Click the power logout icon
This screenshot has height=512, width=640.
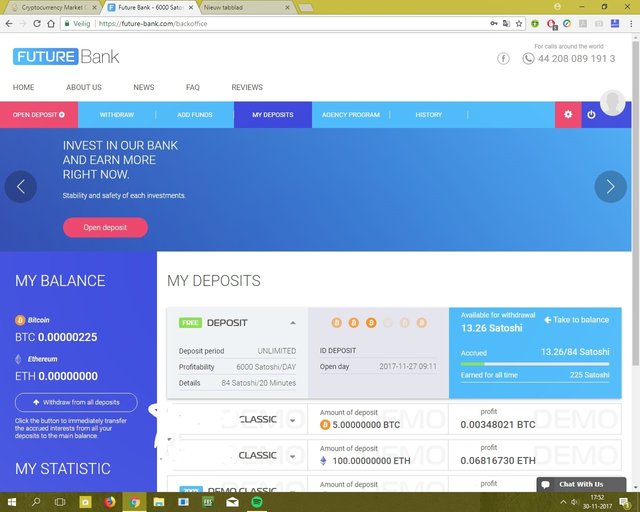point(591,115)
